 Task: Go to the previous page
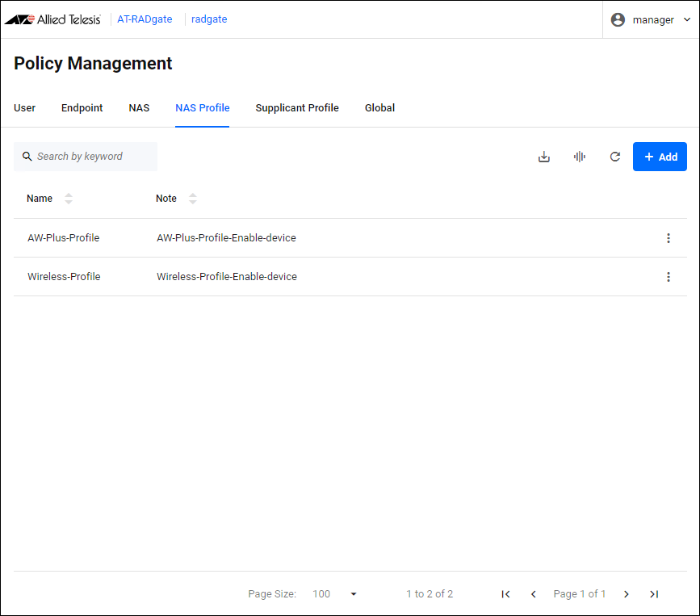coord(533,594)
